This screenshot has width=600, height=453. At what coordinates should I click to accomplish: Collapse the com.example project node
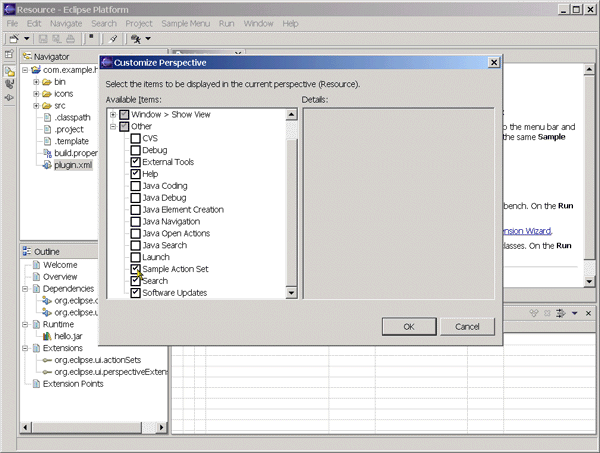25,70
